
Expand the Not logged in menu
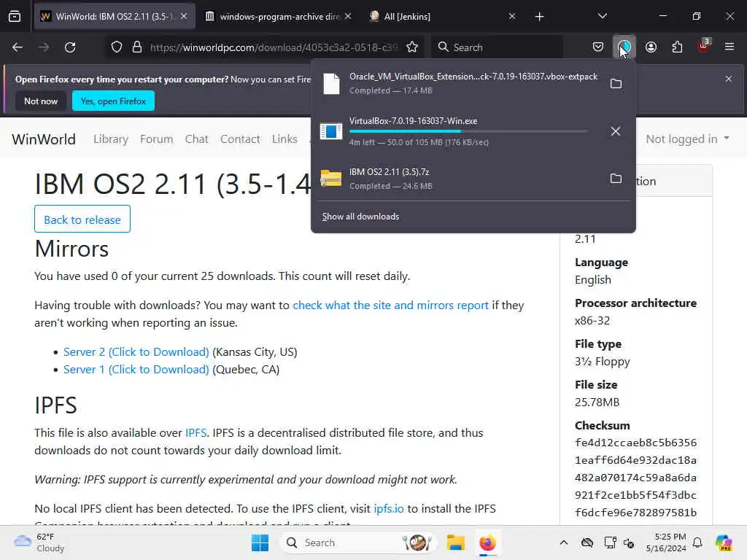coord(687,139)
